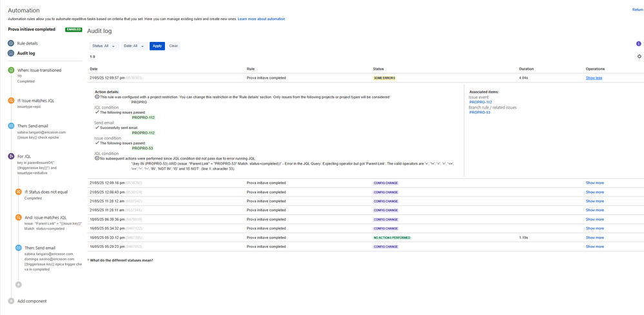This screenshot has height=315, width=644.
Task: Click the Audit log sidebar icon
Action: coord(11,53)
